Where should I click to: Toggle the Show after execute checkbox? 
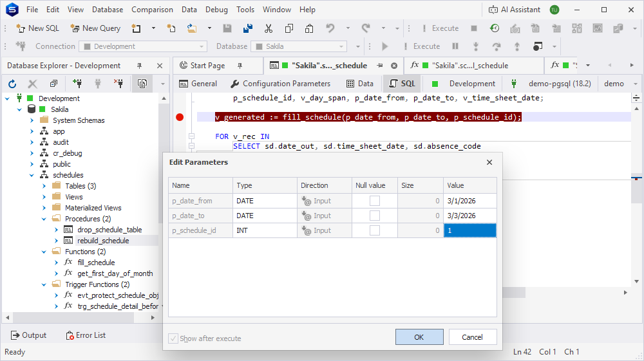pyautogui.click(x=173, y=338)
